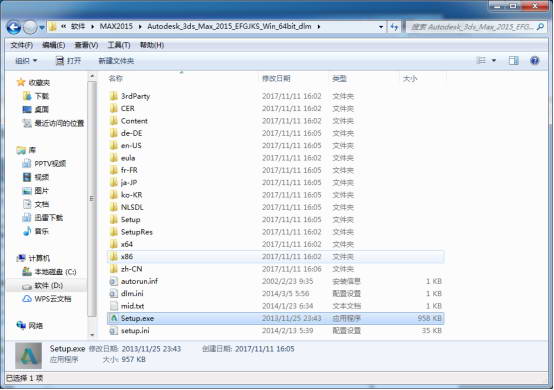The width and height of the screenshot is (554, 390).
Task: Click the change view icon
Action: click(x=481, y=61)
